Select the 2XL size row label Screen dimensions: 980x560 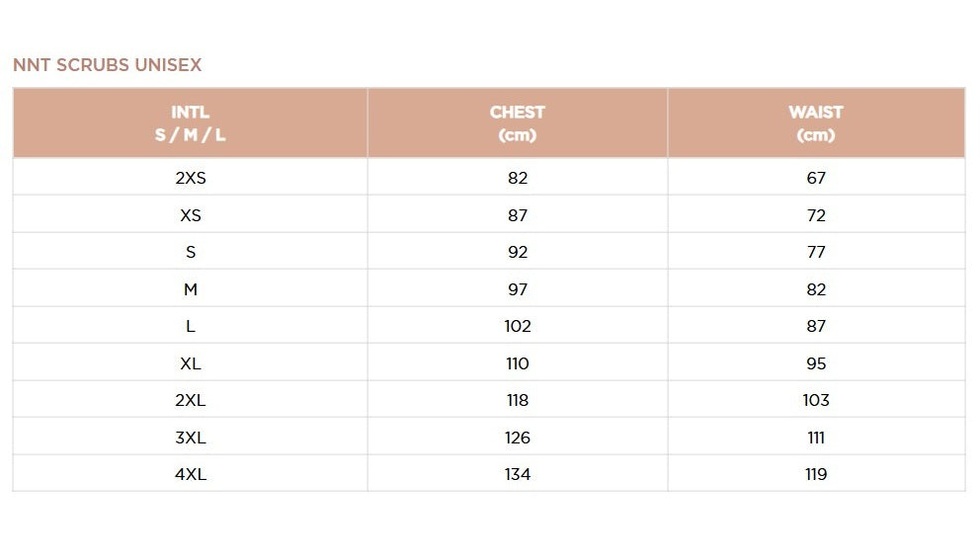[x=191, y=400]
